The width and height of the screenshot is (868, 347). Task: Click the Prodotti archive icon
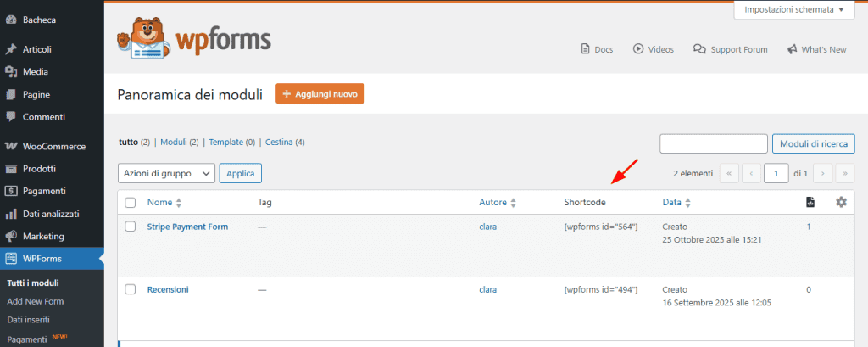point(10,169)
